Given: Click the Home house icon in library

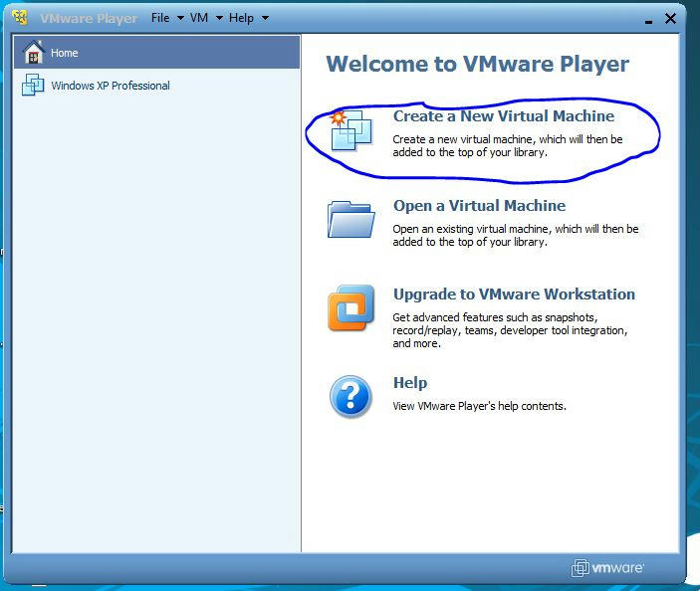Looking at the screenshot, I should pyautogui.click(x=34, y=52).
